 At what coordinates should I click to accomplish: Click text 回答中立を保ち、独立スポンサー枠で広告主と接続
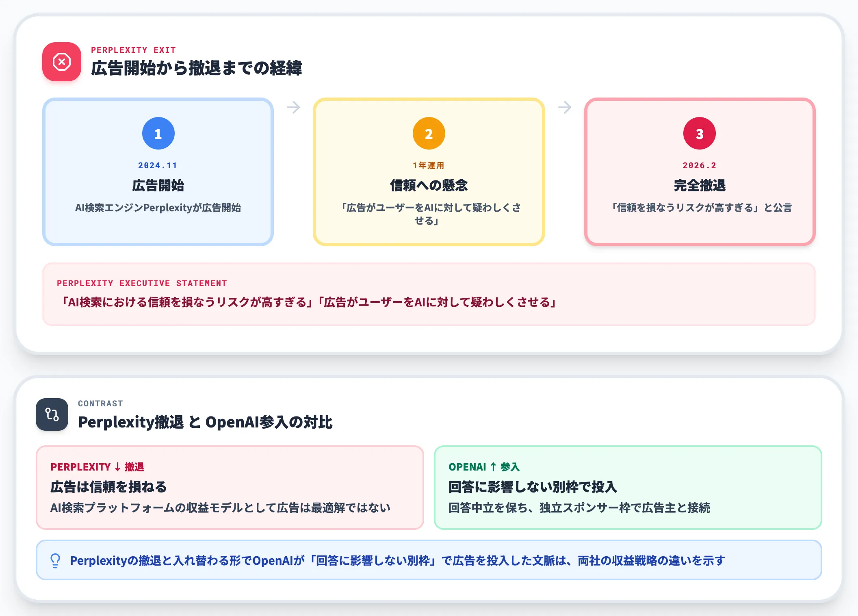pyautogui.click(x=580, y=508)
